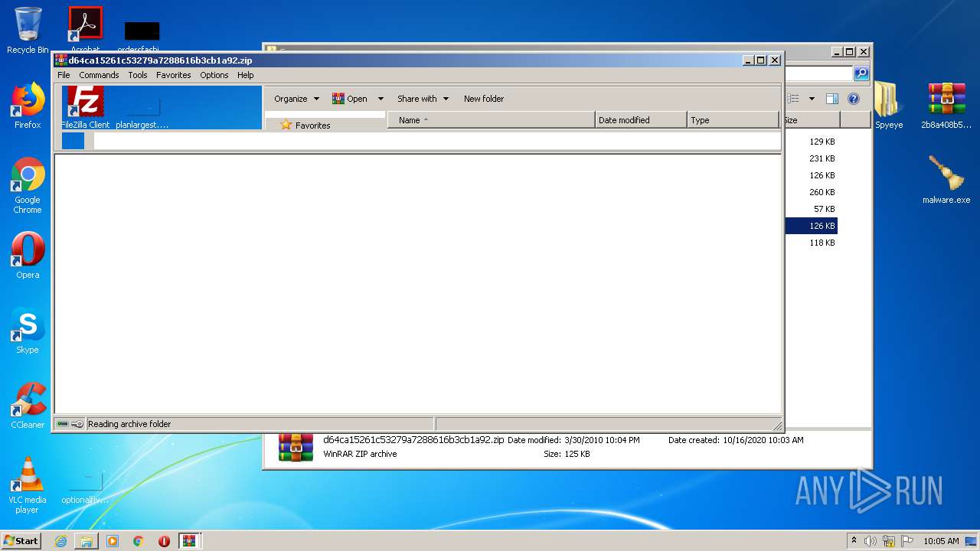The image size is (980, 551).
Task: Launch Opera from the taskbar
Action: pyautogui.click(x=164, y=541)
